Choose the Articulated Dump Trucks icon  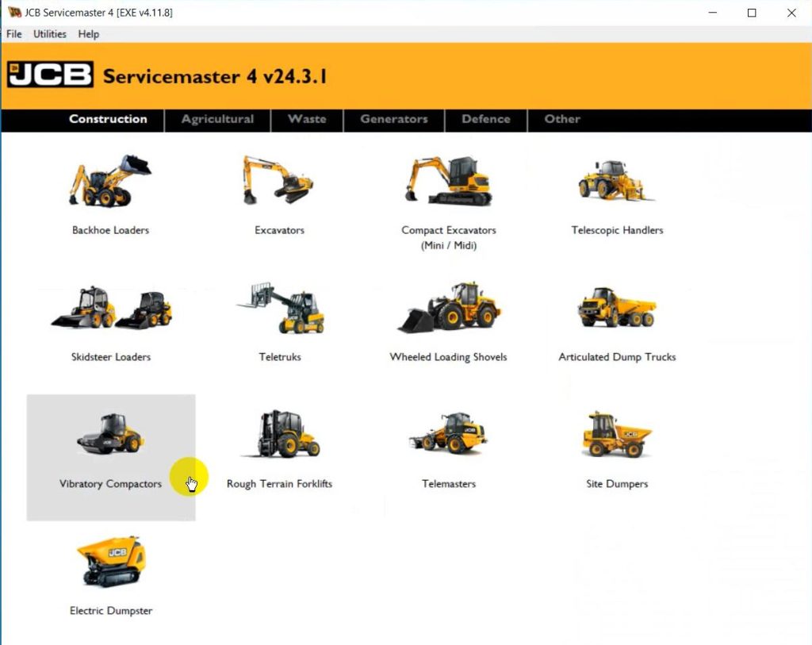tap(617, 307)
